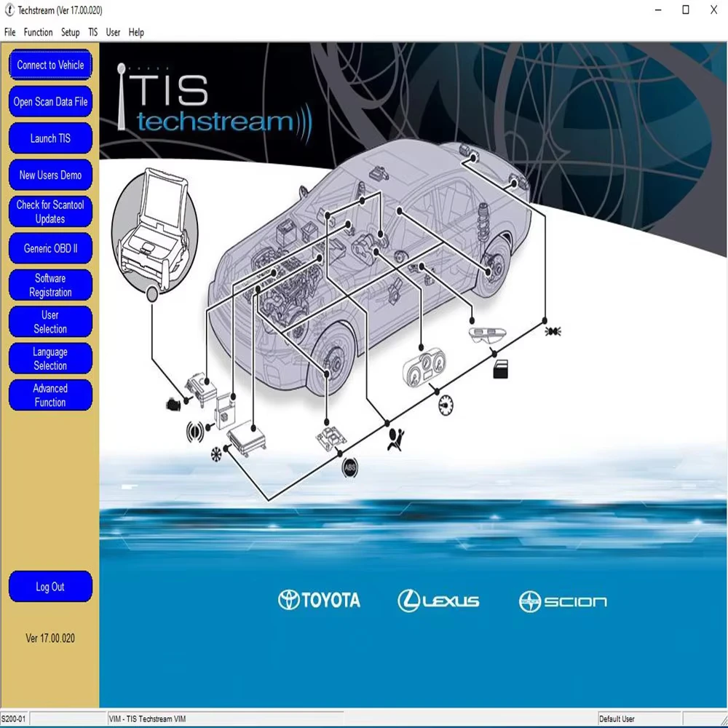
Task: Click the airbag SRS icon
Action: pos(395,439)
